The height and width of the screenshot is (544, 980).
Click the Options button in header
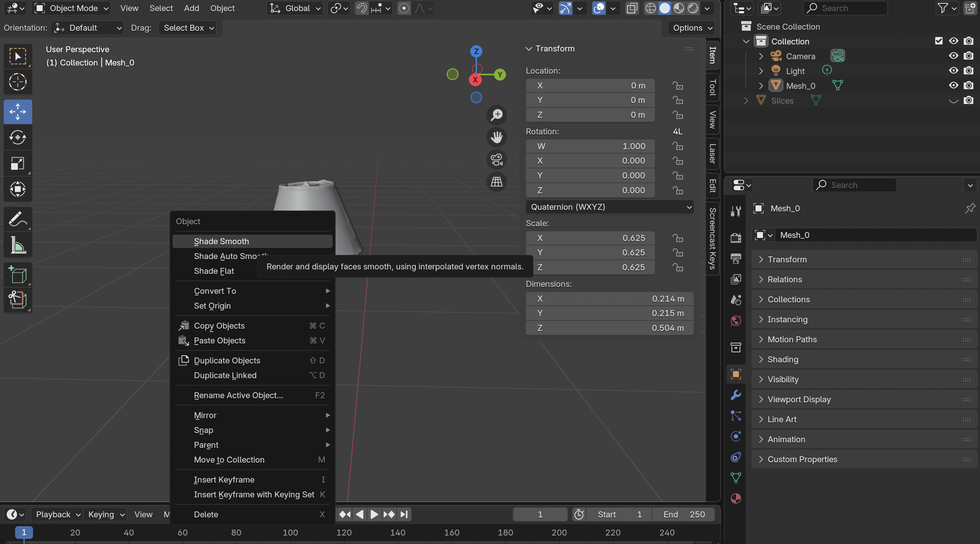691,28
